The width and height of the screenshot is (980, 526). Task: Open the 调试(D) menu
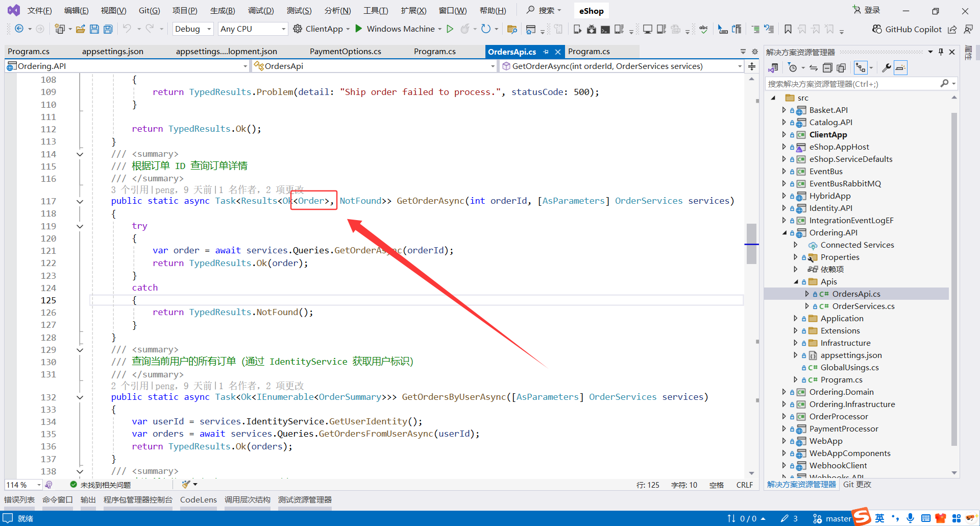tap(261, 11)
